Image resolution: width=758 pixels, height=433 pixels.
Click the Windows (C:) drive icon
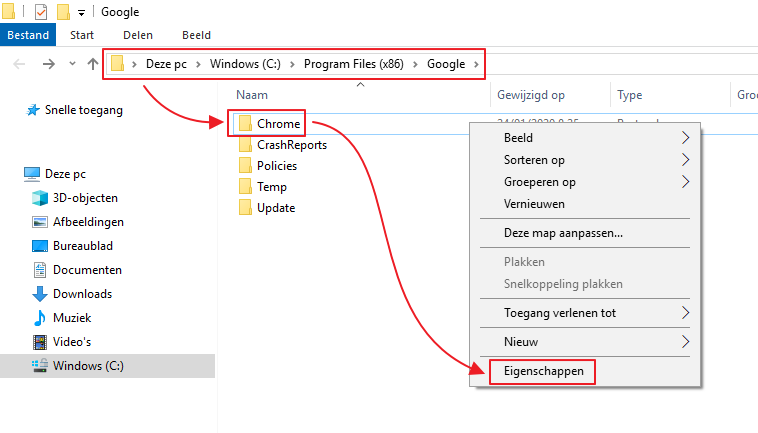pyautogui.click(x=40, y=365)
